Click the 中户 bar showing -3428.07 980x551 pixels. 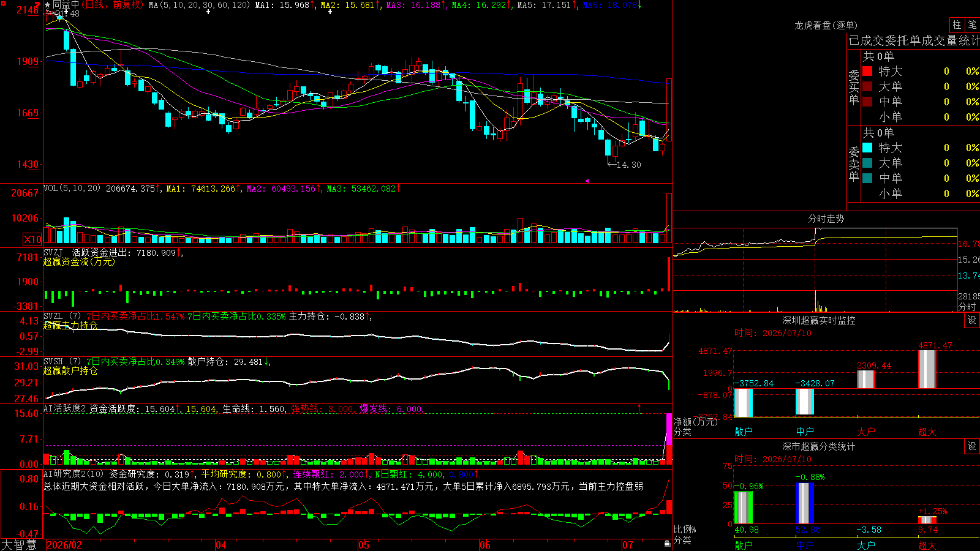coord(805,402)
